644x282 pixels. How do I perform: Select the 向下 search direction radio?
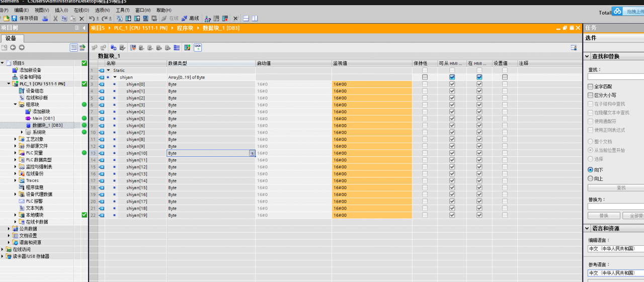591,170
